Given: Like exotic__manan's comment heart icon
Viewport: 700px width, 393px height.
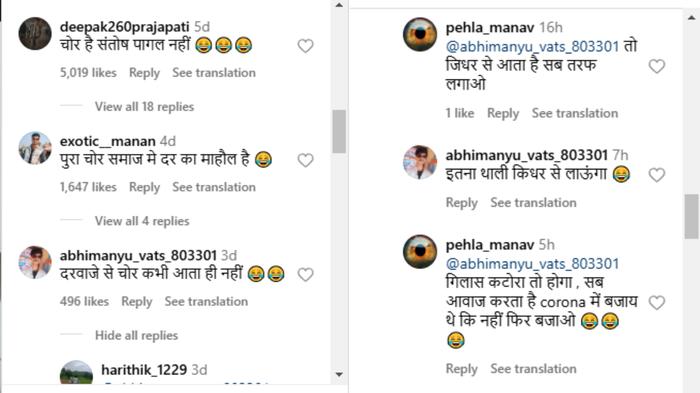Looking at the screenshot, I should coord(305,160).
